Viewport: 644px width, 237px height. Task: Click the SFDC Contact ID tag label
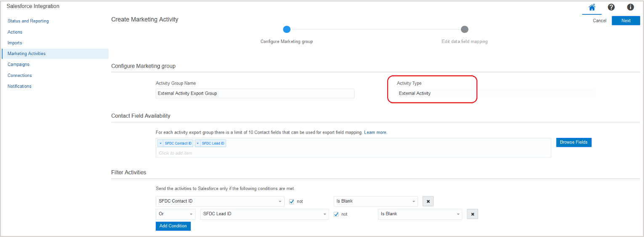178,143
